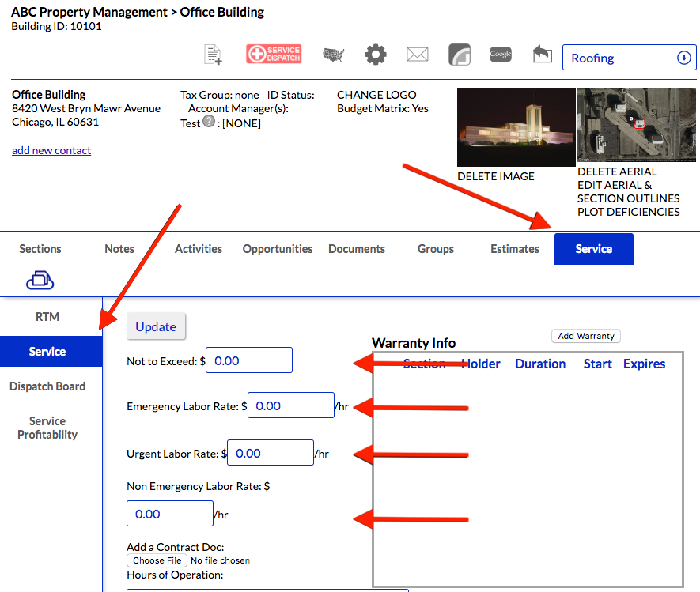Open Dispatch Board sidebar item

(47, 386)
